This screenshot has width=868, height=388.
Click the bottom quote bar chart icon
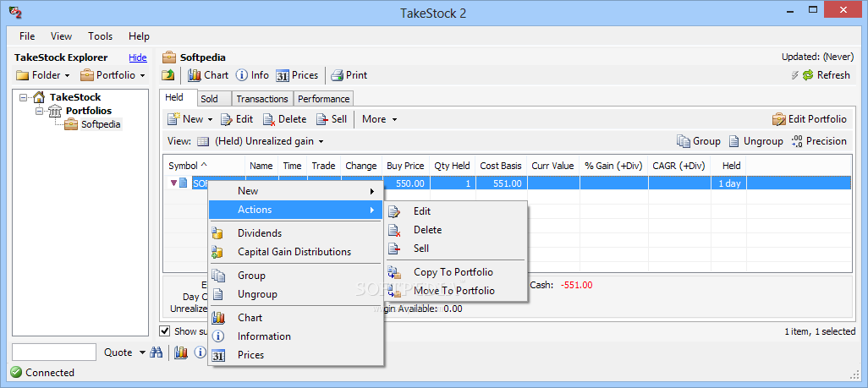tap(180, 352)
